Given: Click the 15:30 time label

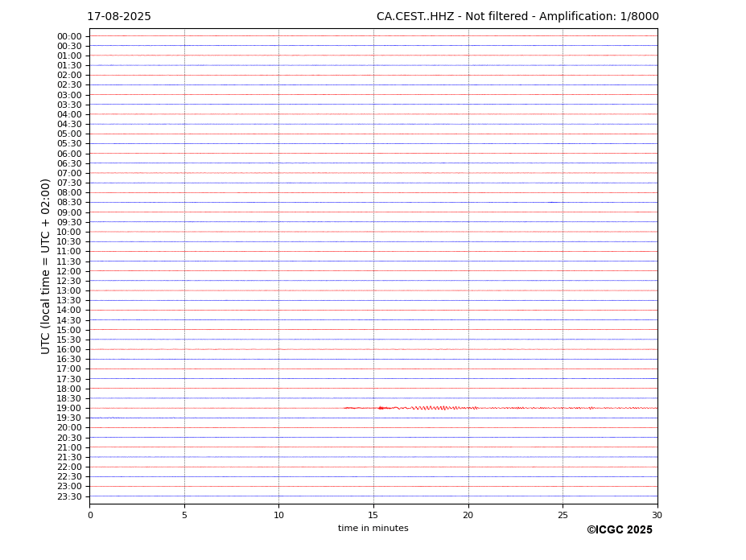Looking at the screenshot, I should tap(69, 340).
